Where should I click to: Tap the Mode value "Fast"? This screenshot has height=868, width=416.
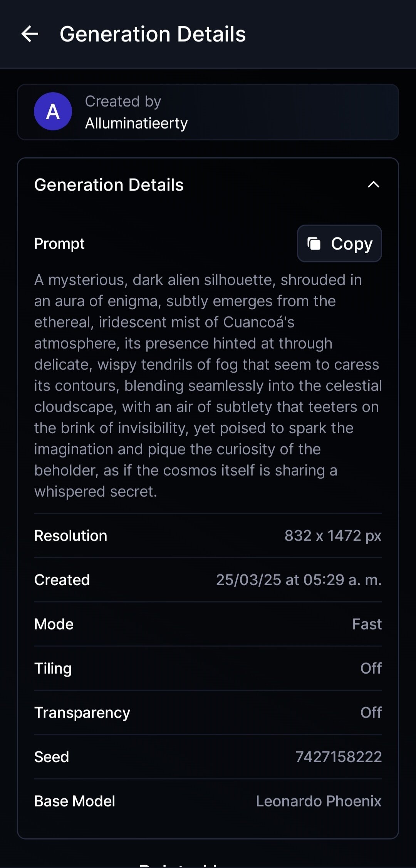pos(367,624)
